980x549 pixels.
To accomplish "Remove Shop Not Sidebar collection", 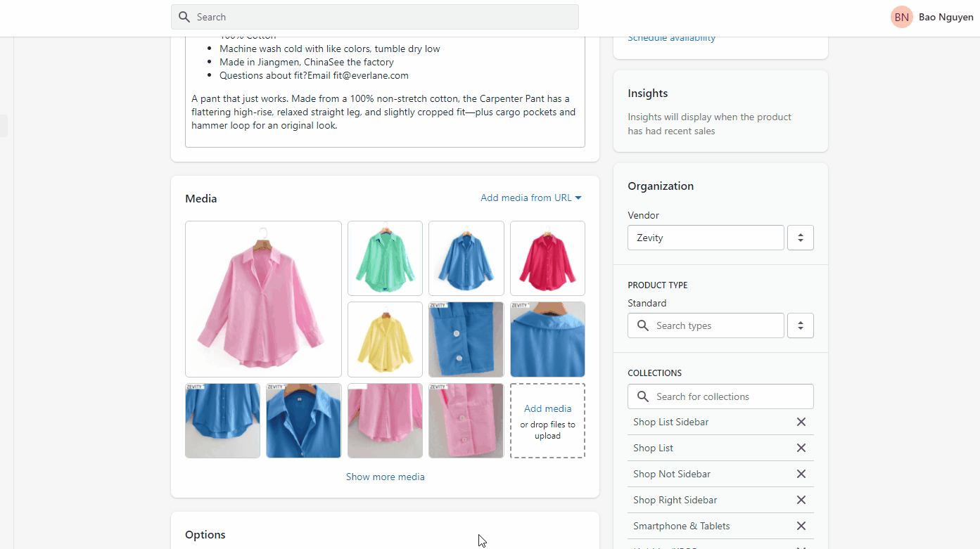I will [801, 474].
